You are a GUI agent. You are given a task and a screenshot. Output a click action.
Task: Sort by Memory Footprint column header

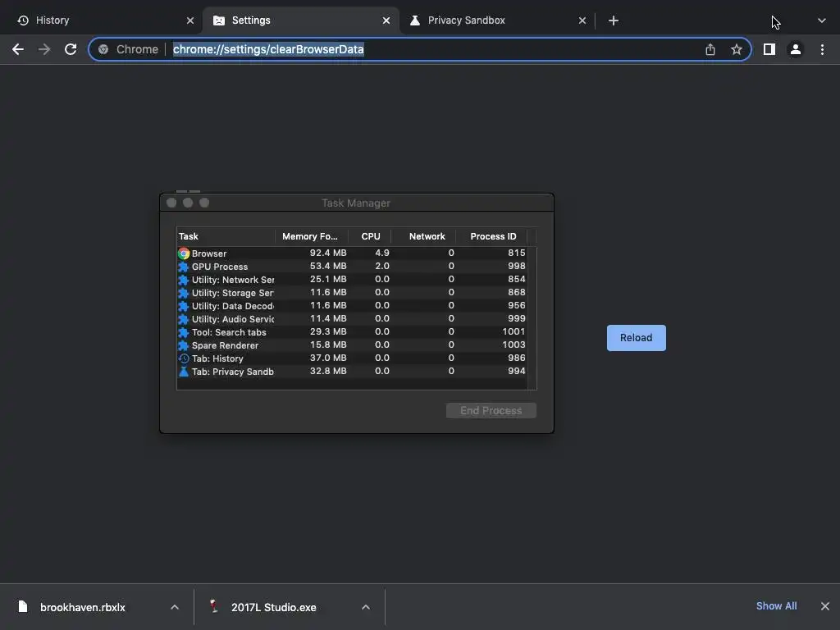click(x=311, y=236)
